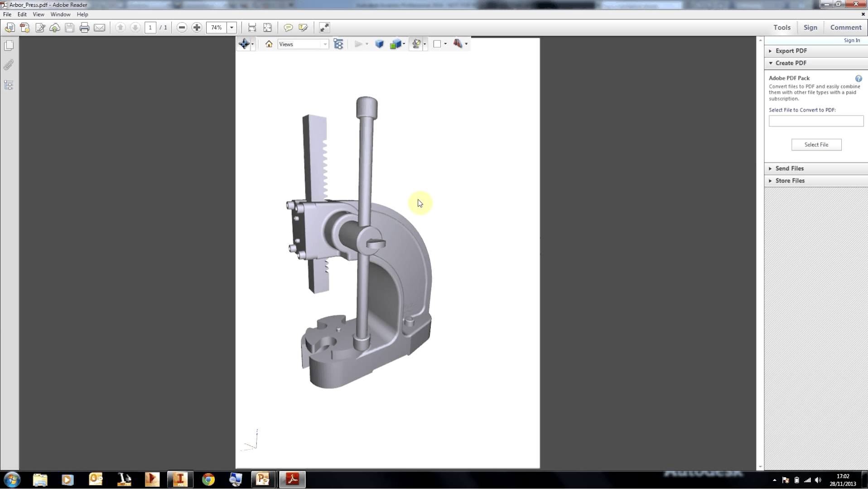
Task: Open the zoom percentage dropdown arrow
Action: [231, 28]
